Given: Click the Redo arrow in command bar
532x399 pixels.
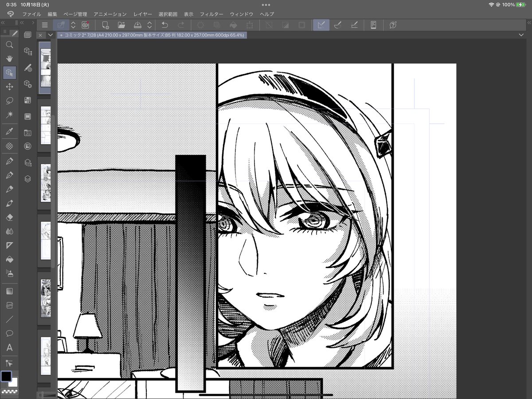Looking at the screenshot, I should tap(180, 25).
